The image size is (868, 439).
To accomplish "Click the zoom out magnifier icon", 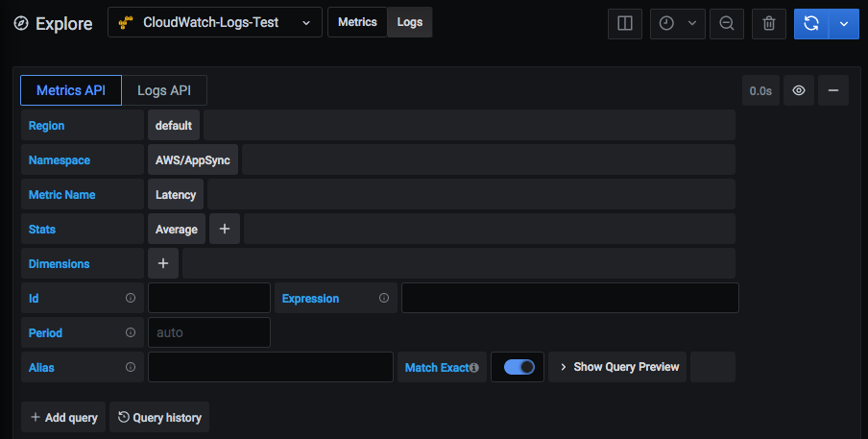I will pyautogui.click(x=727, y=23).
